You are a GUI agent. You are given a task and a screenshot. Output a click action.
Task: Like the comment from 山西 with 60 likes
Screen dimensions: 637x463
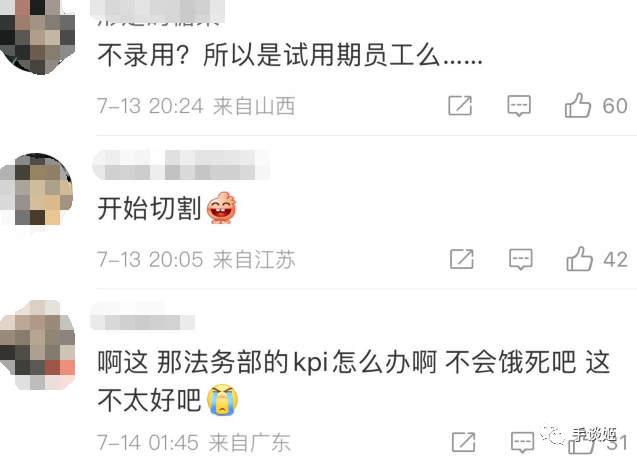pyautogui.click(x=577, y=106)
